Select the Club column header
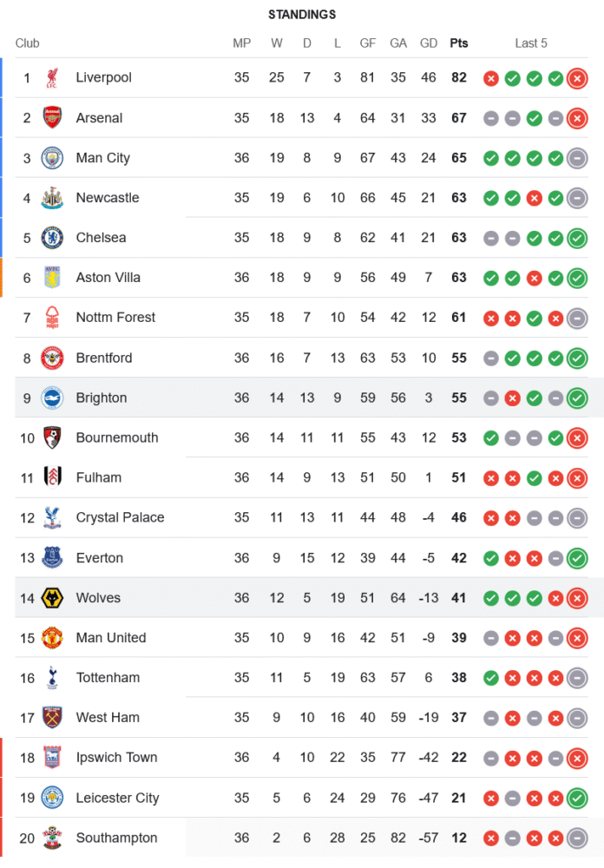 27,43
